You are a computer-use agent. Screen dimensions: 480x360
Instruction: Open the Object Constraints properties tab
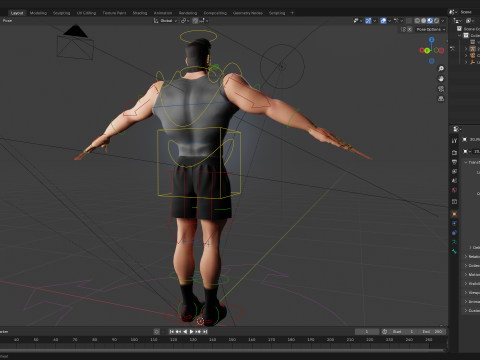click(x=454, y=233)
